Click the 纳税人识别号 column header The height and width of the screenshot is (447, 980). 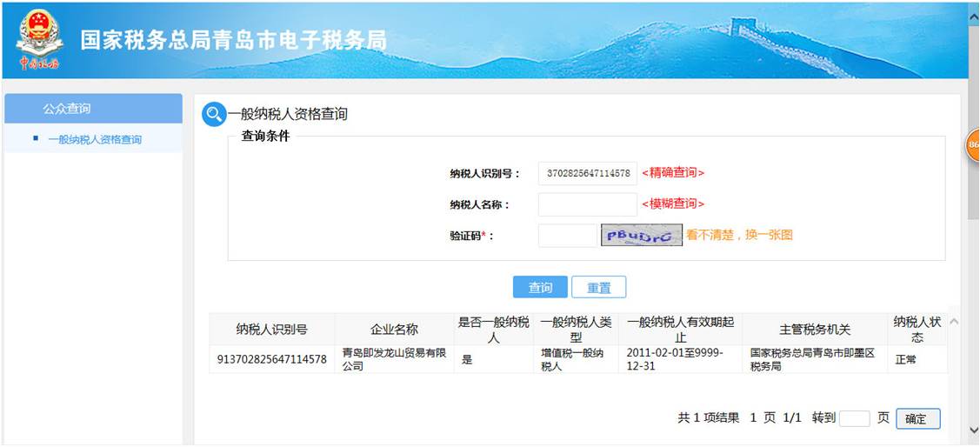[271, 330]
